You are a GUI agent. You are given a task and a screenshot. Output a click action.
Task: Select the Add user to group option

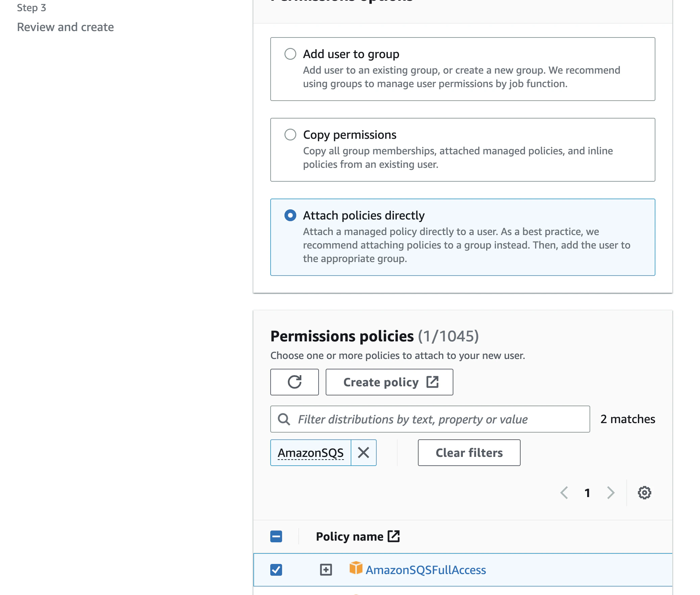tap(290, 54)
